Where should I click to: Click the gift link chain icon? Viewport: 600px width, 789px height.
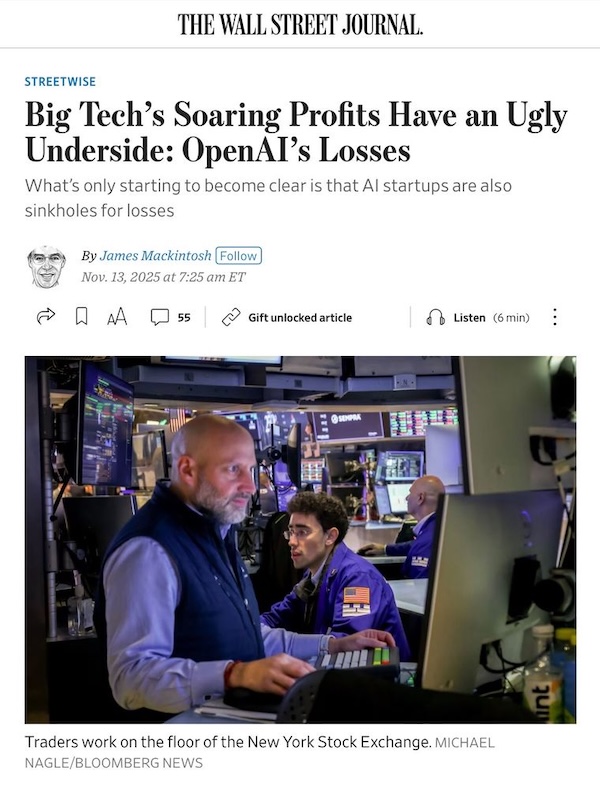click(x=231, y=317)
